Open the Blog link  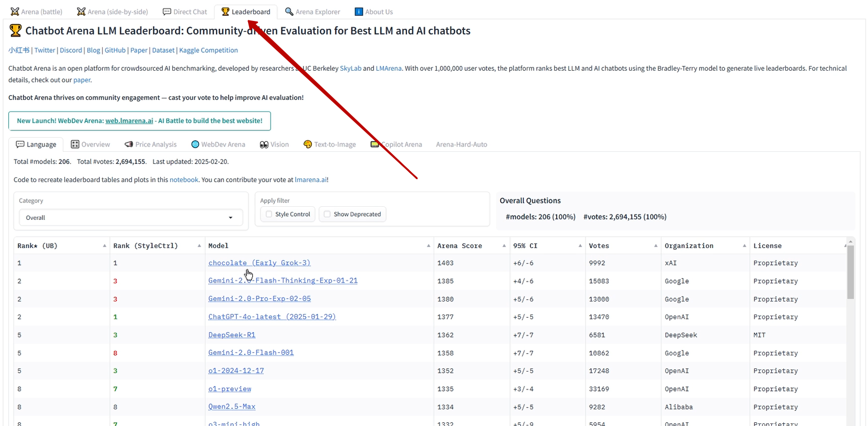pos(93,50)
